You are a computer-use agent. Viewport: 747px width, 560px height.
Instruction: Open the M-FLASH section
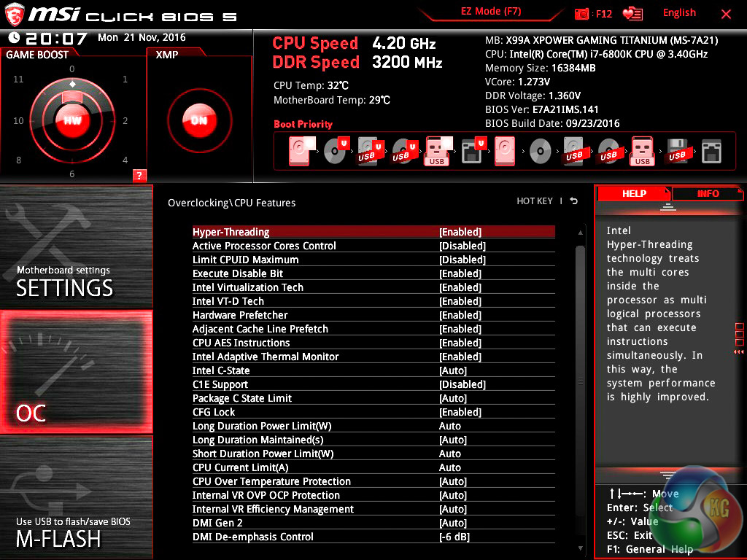[x=76, y=497]
